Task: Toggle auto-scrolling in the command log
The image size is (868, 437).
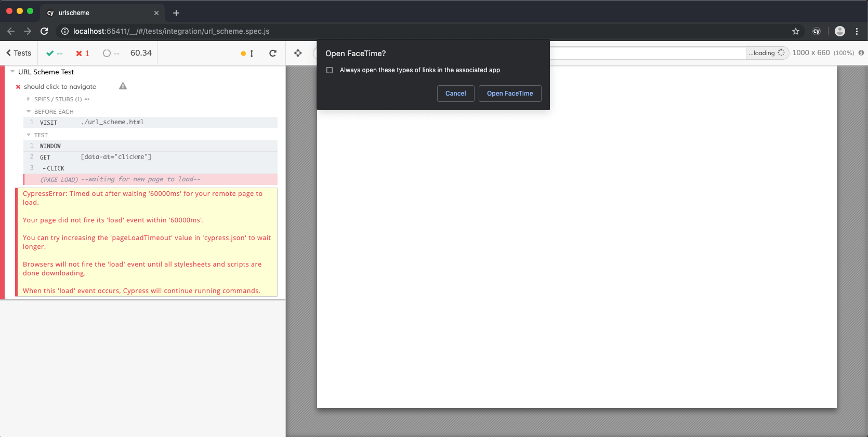Action: point(247,53)
